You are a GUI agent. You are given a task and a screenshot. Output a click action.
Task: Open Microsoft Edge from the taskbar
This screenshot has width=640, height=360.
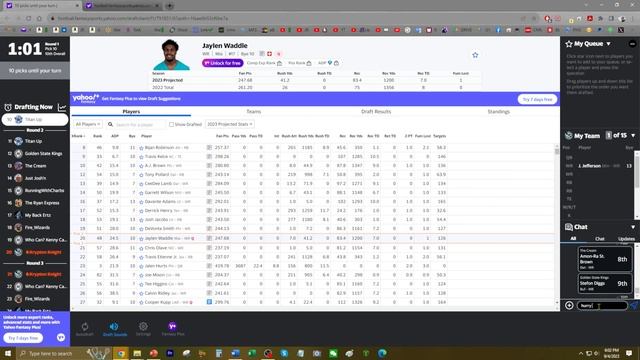tap(382, 353)
